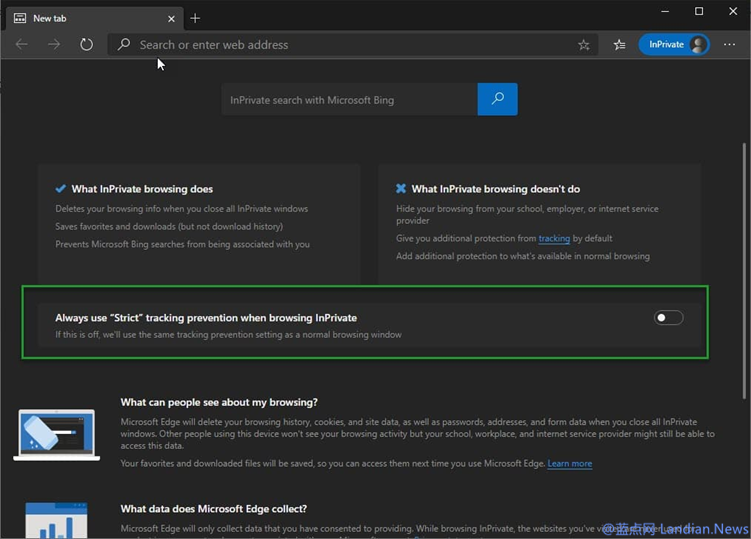Screen dimensions: 751x539
Task: Close the New tab using its X
Action: click(171, 18)
